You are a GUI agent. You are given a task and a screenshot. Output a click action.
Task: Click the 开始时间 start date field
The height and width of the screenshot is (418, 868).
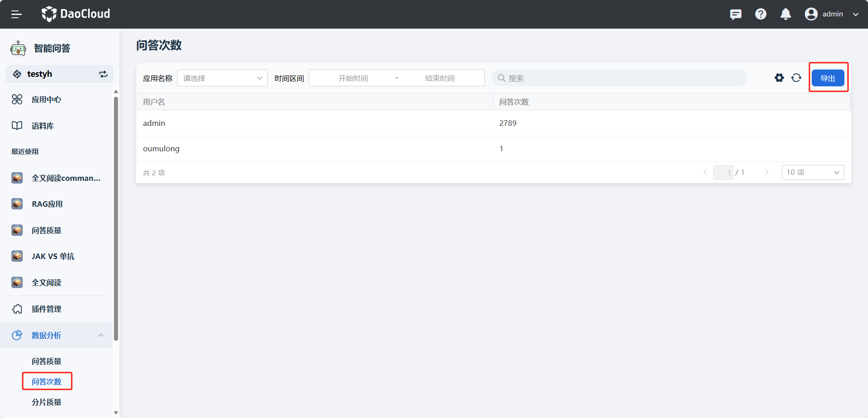pyautogui.click(x=353, y=78)
